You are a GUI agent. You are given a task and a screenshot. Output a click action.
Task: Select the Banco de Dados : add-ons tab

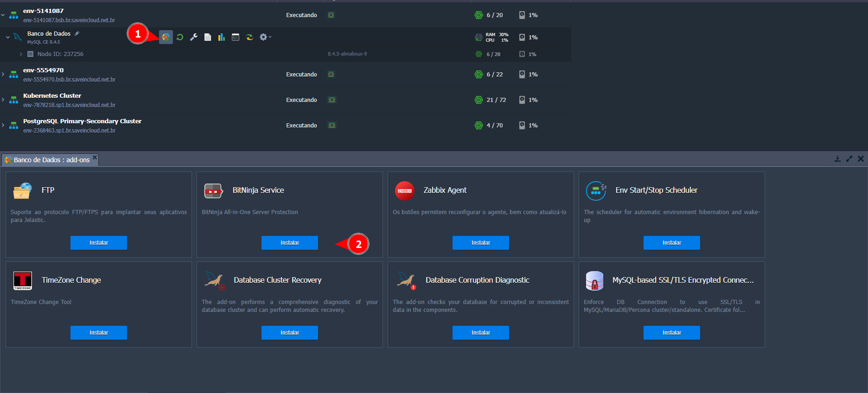pyautogui.click(x=51, y=160)
